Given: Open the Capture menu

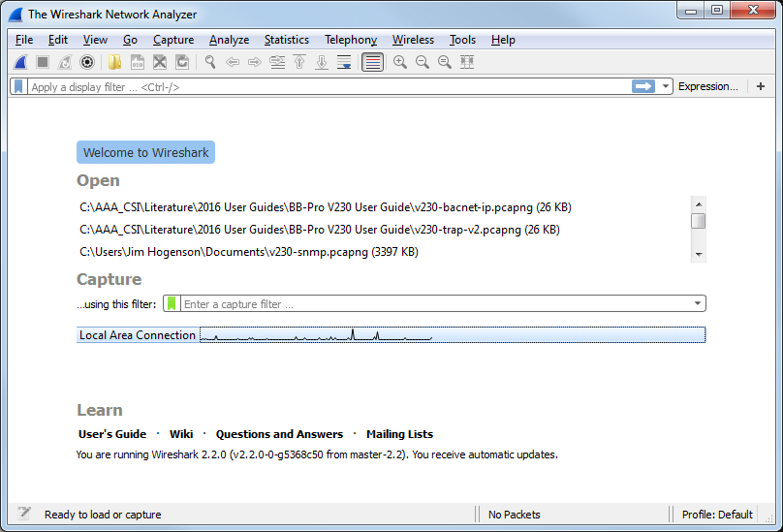Looking at the screenshot, I should coord(173,40).
